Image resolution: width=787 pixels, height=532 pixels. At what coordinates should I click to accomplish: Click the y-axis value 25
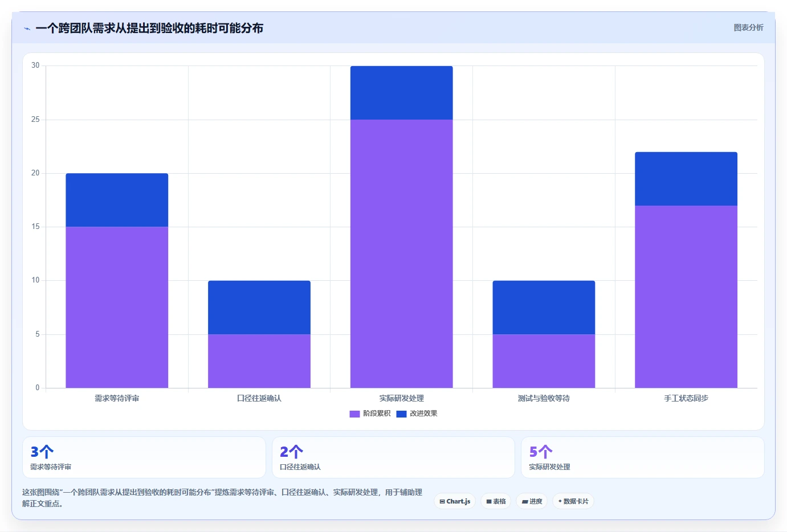tap(35, 120)
